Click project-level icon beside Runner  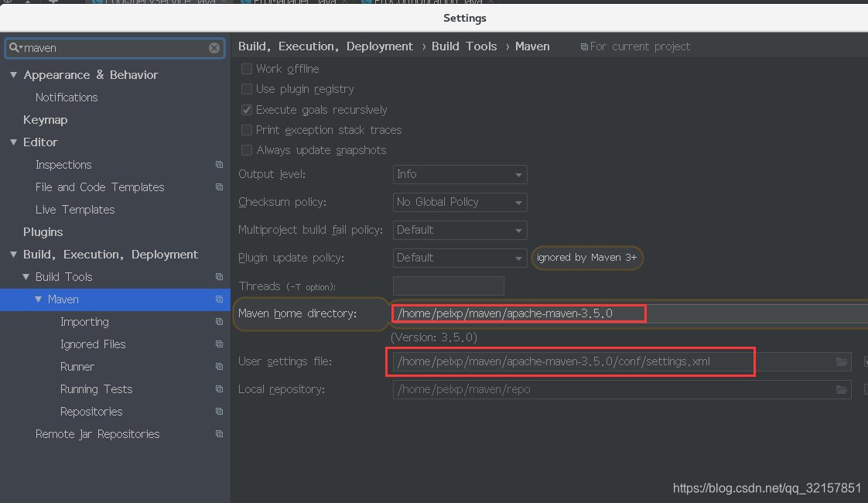click(x=219, y=367)
